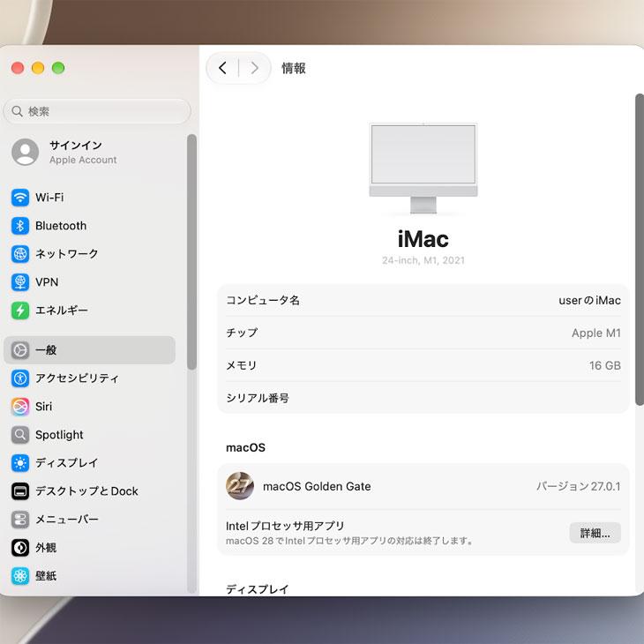This screenshot has height=644, width=644.
Task: Click the Intelプロセッサ用アプリ label
Action: 285,526
